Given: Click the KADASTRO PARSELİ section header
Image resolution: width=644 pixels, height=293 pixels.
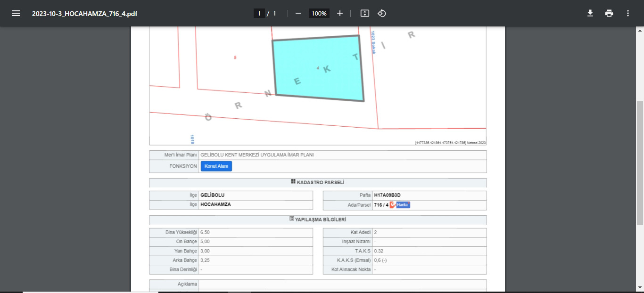Looking at the screenshot, I should (318, 182).
